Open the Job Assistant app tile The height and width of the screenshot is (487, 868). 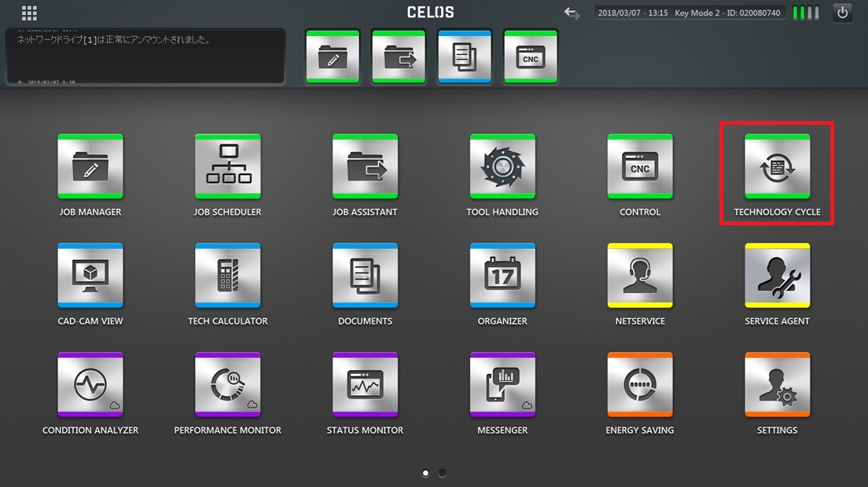click(365, 166)
